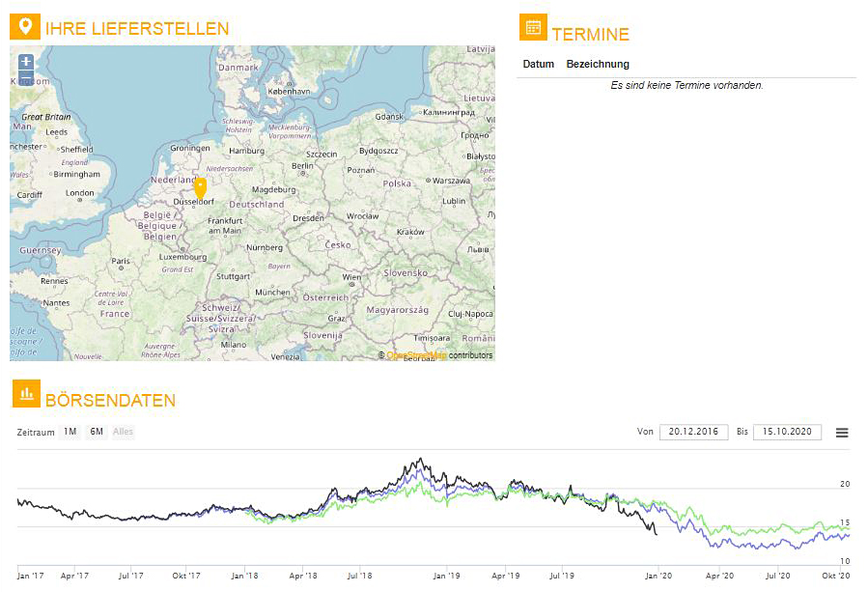Zoom out on the delivery map

tap(26, 77)
